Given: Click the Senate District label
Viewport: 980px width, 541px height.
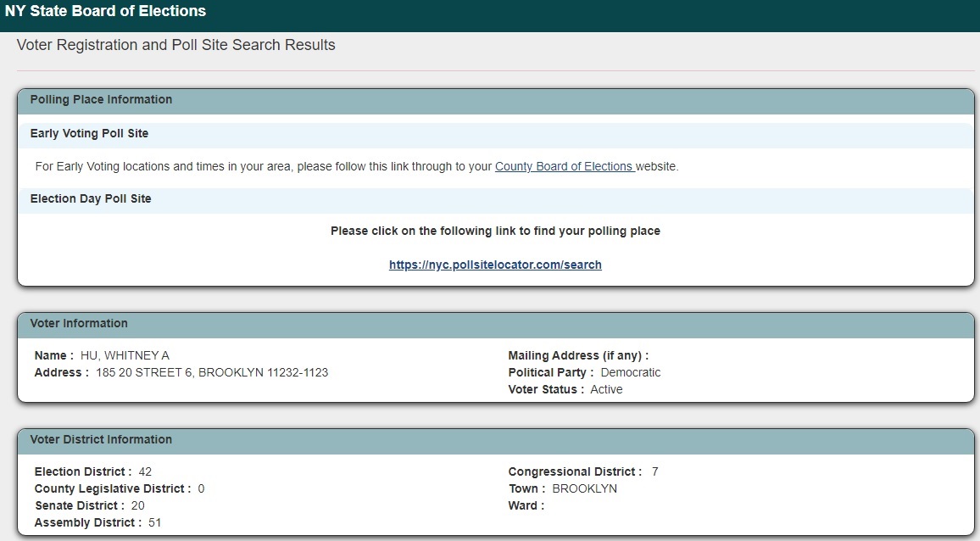Looking at the screenshot, I should (x=80, y=505).
